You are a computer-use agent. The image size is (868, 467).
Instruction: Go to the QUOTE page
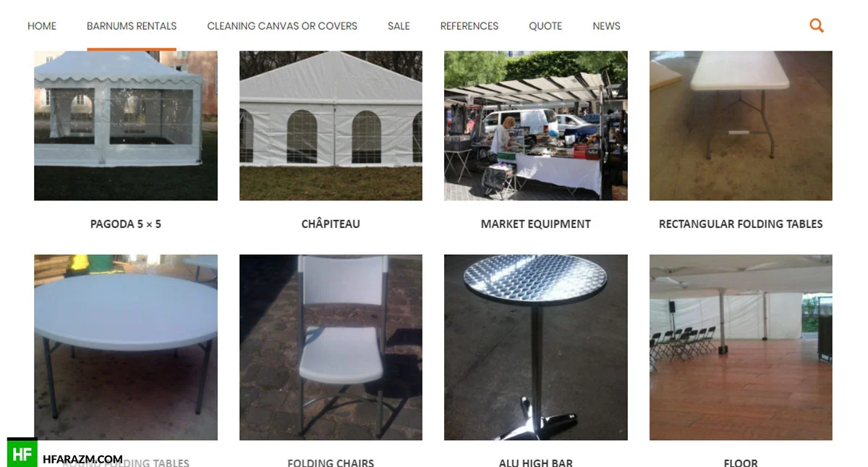pos(545,26)
